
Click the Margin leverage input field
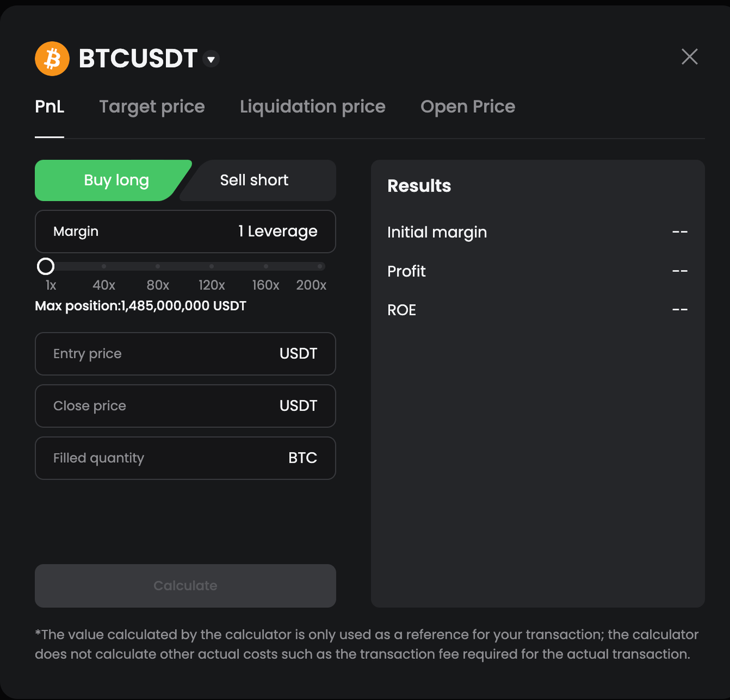tap(185, 231)
